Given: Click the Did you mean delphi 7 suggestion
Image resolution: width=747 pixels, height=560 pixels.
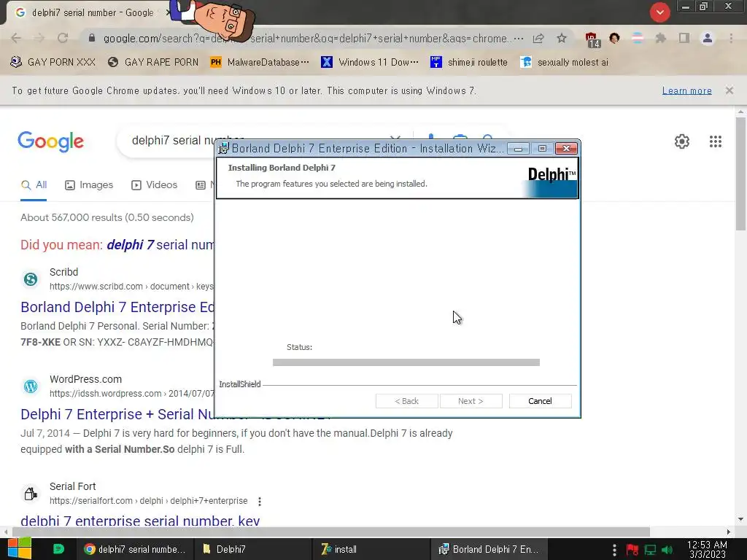Looking at the screenshot, I should pyautogui.click(x=160, y=245).
